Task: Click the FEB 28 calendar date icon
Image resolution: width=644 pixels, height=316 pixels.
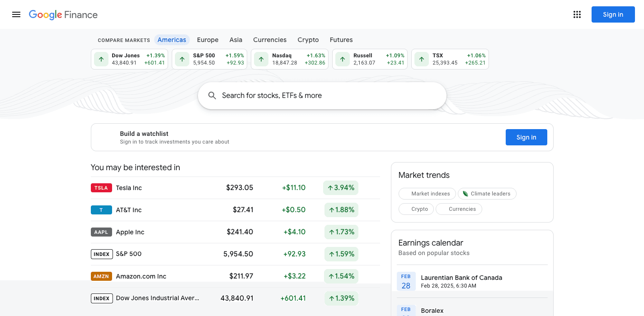Action: pyautogui.click(x=406, y=281)
